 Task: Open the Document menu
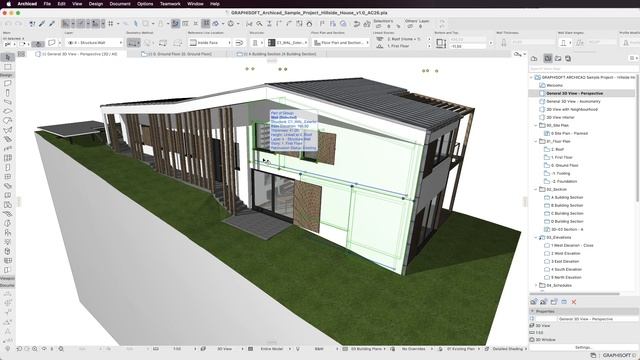pos(120,4)
